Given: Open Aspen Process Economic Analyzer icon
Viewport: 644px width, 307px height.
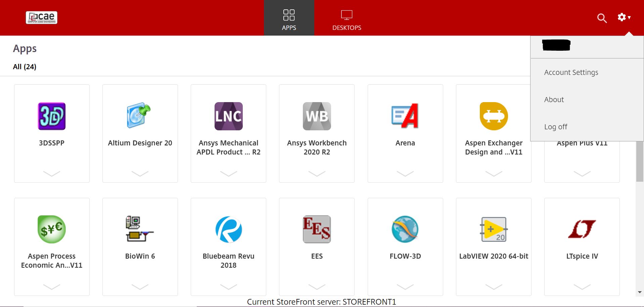Looking at the screenshot, I should click(x=52, y=229).
